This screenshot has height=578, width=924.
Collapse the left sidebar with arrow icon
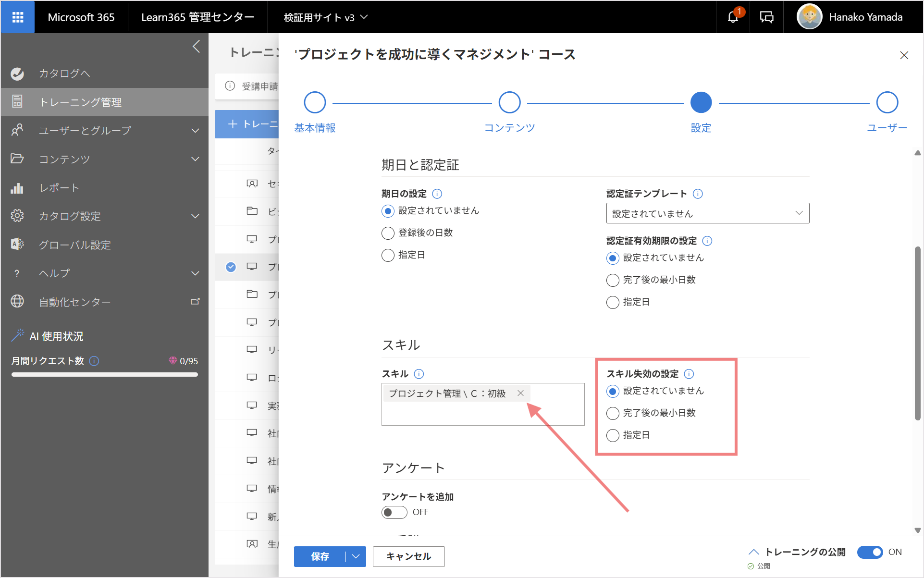pyautogui.click(x=196, y=47)
